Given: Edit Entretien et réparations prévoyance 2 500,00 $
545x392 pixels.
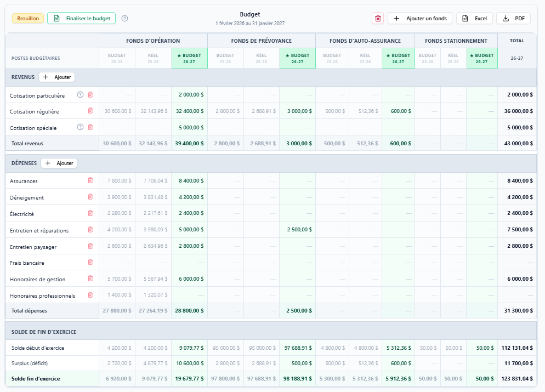Looking at the screenshot, I should [x=298, y=229].
